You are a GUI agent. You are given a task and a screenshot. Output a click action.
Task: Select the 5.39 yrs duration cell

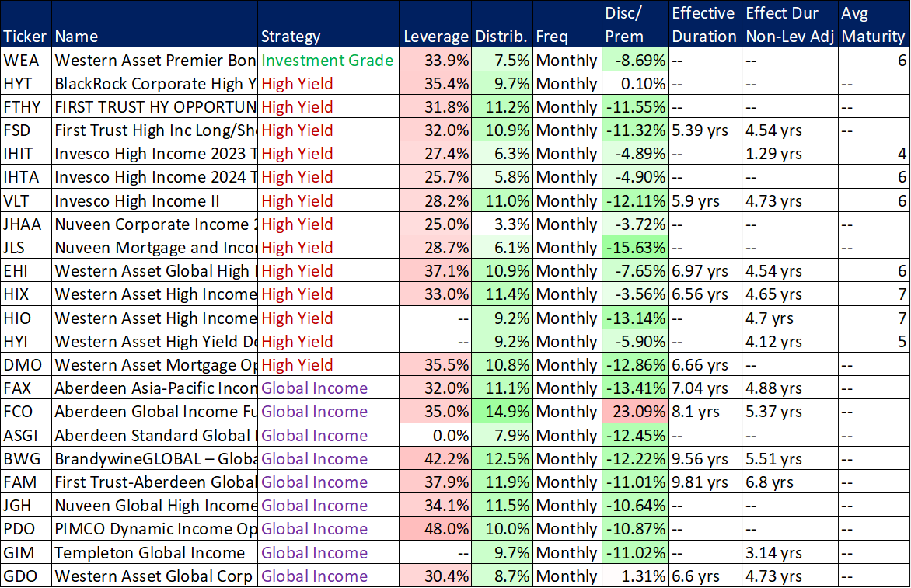[x=705, y=130]
